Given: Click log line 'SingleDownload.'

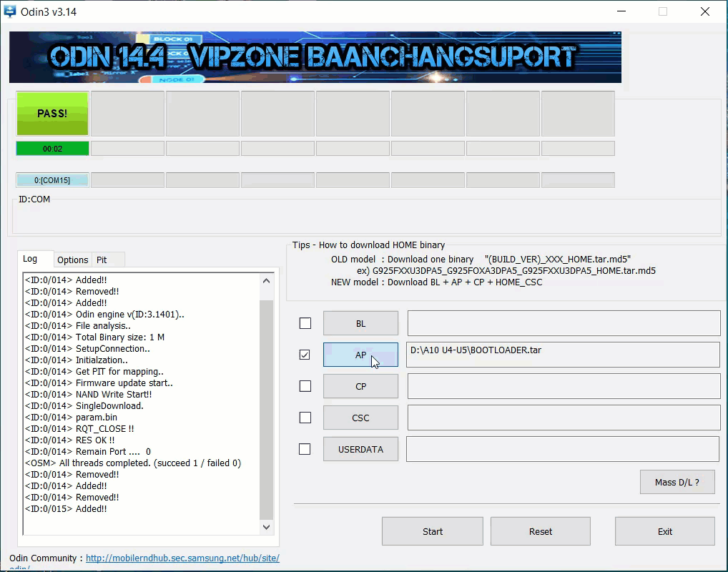Looking at the screenshot, I should pos(84,406).
